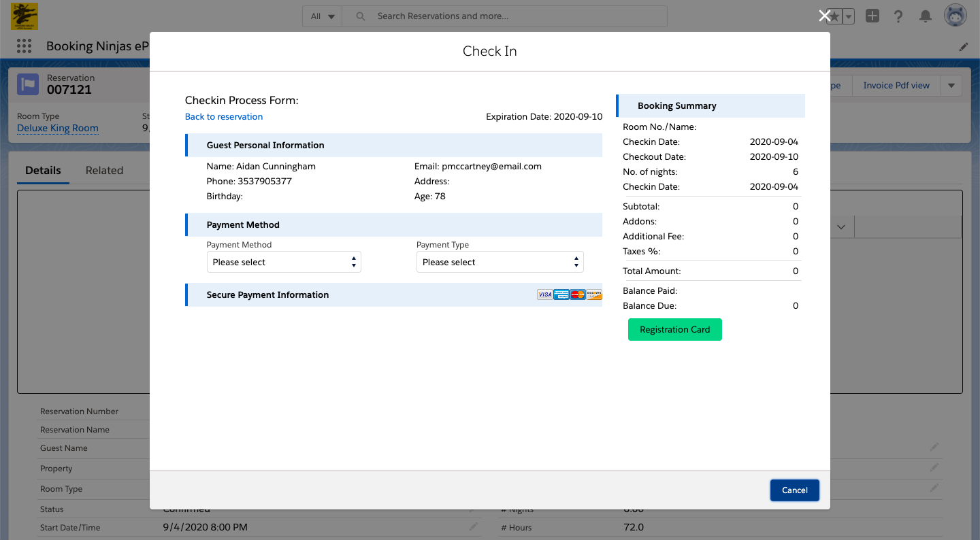Expand the All search scope dropdown
The height and width of the screenshot is (540, 980).
tap(323, 16)
